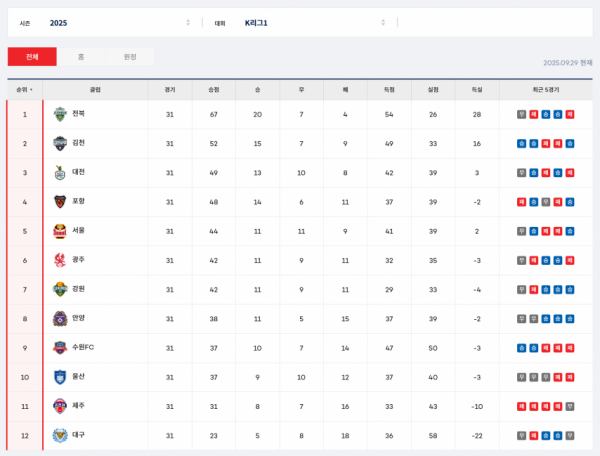Switch to the 홈 tab
The image size is (600, 456).
[x=81, y=57]
